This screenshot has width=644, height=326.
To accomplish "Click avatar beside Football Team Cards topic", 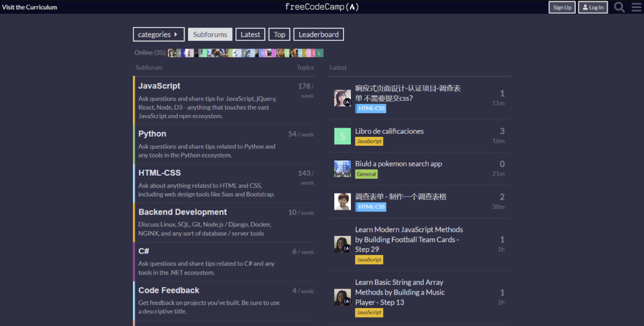I will (342, 244).
